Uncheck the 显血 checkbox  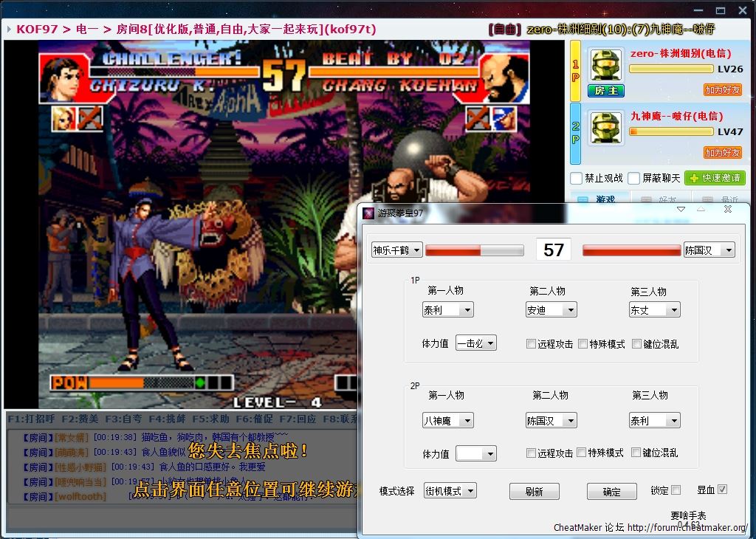722,490
